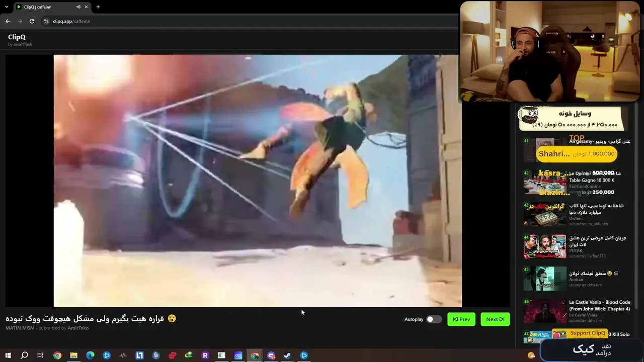The width and height of the screenshot is (644, 362).
Task: Open the tab search dropdown arrow
Action: pyautogui.click(x=7, y=7)
